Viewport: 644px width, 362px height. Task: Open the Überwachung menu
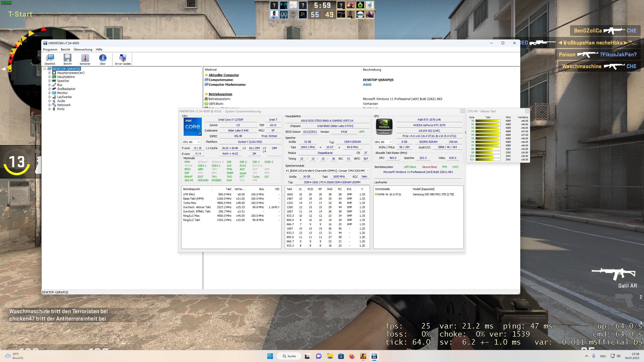tap(83, 50)
